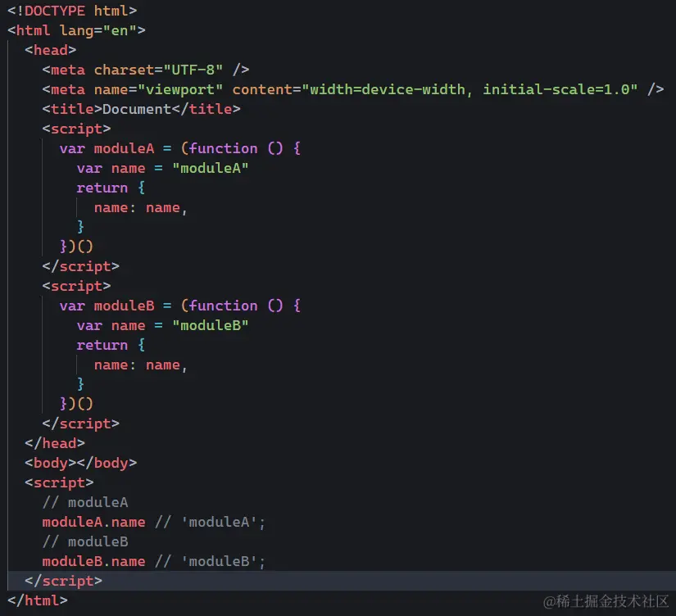
Task: Click the moduleB.name // 'moduleB'; line
Action: pos(154,561)
